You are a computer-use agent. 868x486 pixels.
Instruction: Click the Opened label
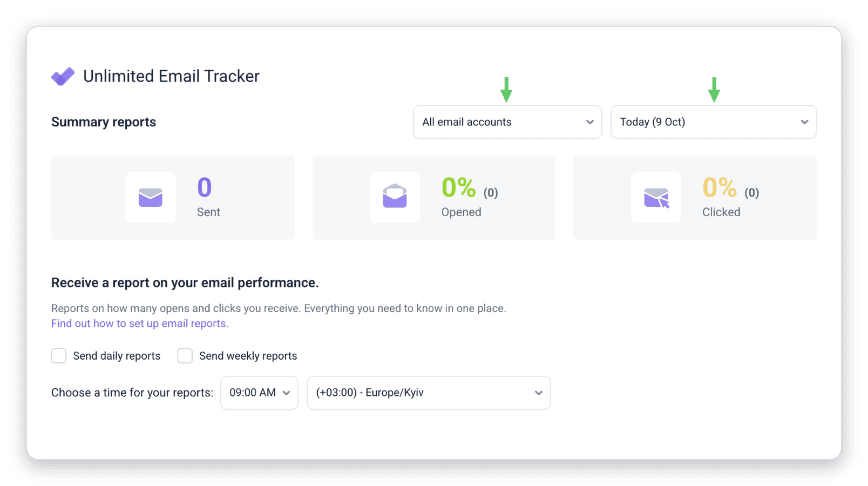point(462,212)
